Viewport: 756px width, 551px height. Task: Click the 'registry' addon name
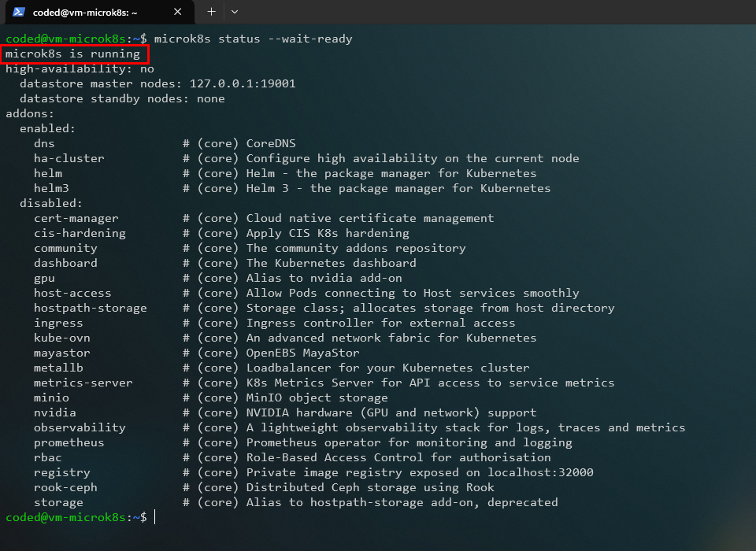pyautogui.click(x=61, y=472)
